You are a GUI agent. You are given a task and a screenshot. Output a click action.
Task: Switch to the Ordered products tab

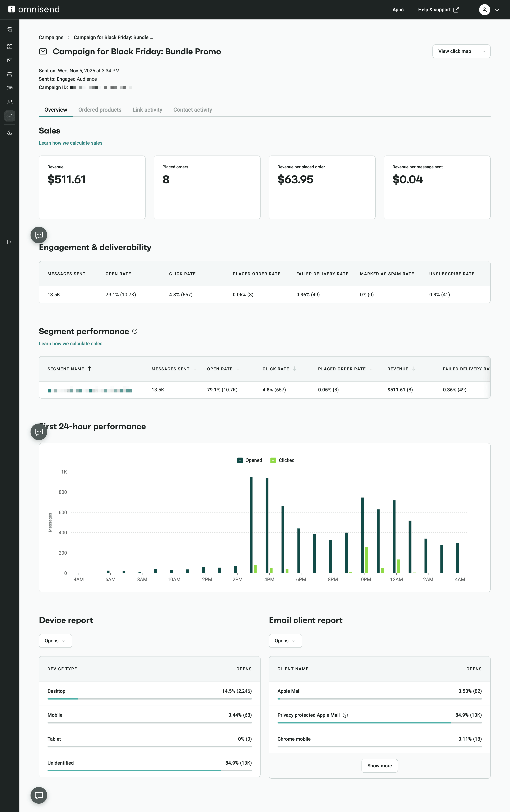pos(100,110)
